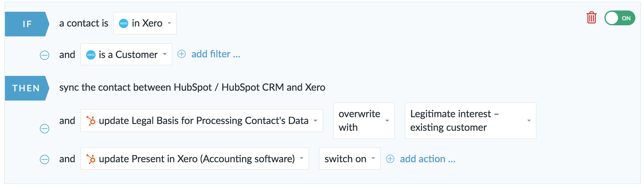
Task: Click the THEN action label
Action: [x=27, y=88]
